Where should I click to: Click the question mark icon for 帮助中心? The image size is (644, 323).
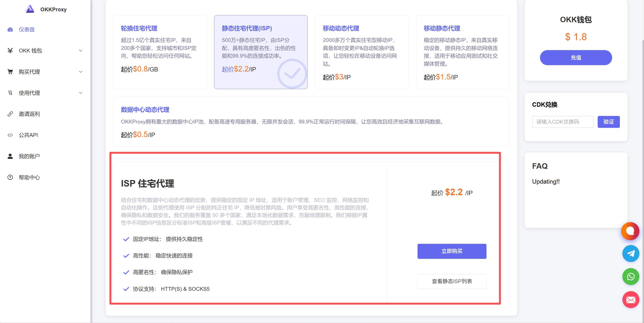coord(10,177)
